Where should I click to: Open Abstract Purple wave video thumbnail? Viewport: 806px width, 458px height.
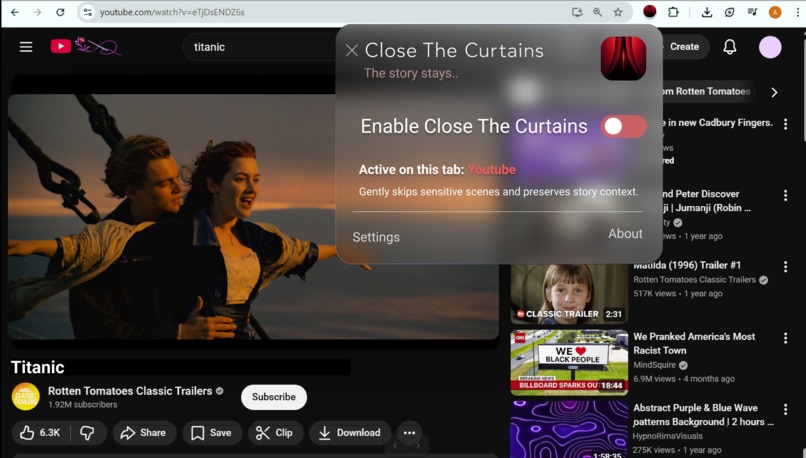pos(569,430)
